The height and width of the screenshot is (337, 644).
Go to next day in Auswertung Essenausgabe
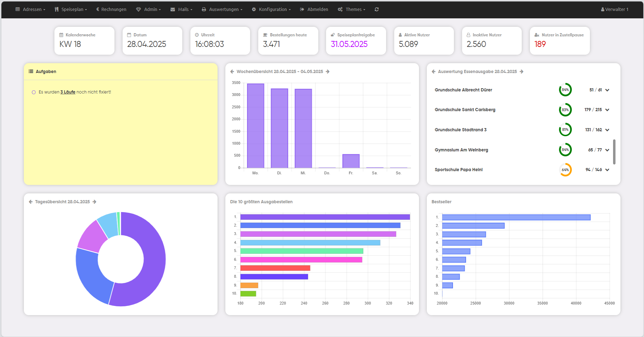[522, 72]
